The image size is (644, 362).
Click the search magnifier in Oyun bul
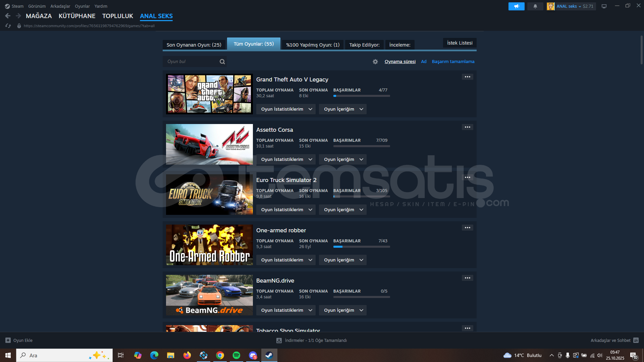tap(222, 62)
